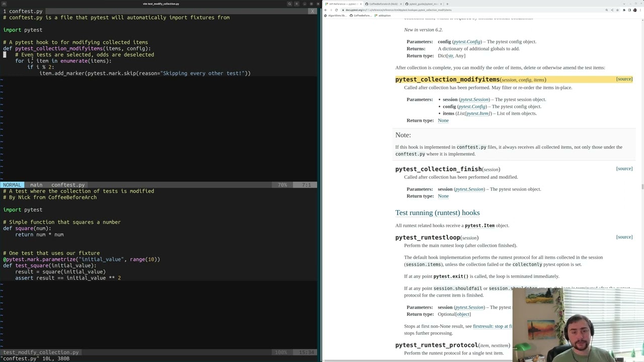View source for pytest_collection_finish
This screenshot has width=644, height=362.
pos(624,168)
